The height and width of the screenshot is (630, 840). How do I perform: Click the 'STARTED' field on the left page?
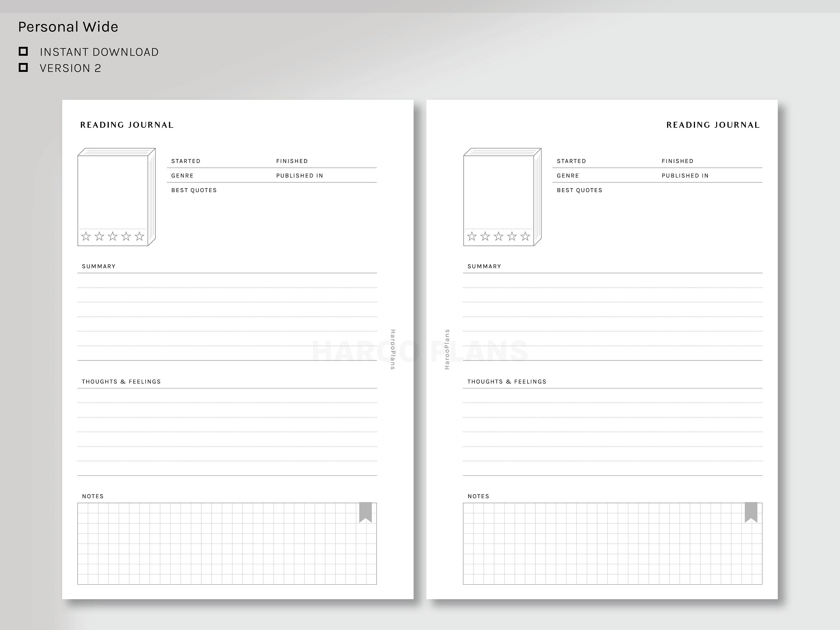pyautogui.click(x=220, y=161)
